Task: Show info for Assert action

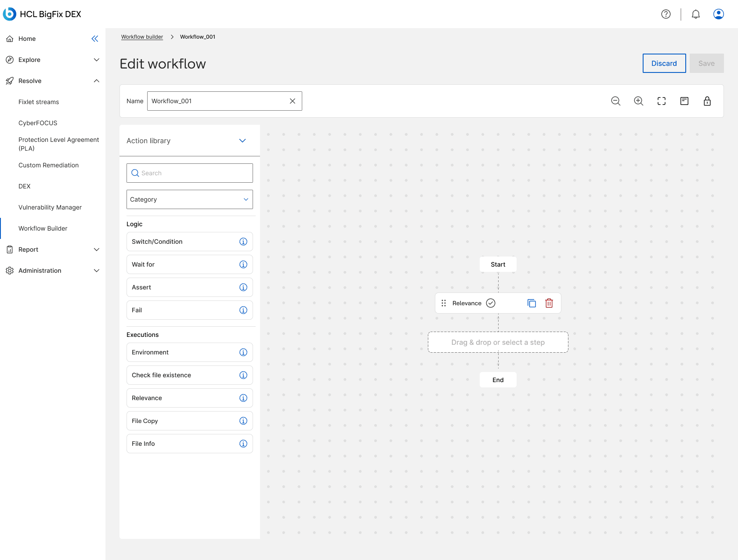Action: point(243,287)
